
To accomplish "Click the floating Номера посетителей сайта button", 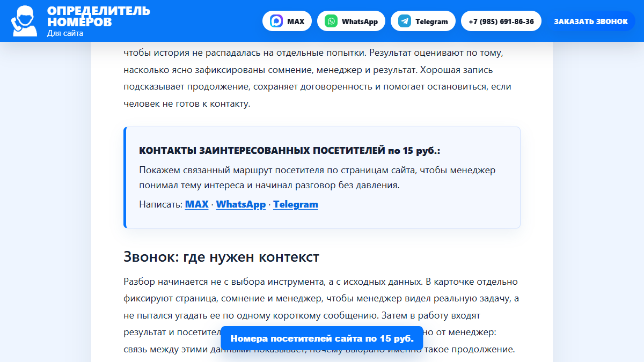I will pos(322,338).
